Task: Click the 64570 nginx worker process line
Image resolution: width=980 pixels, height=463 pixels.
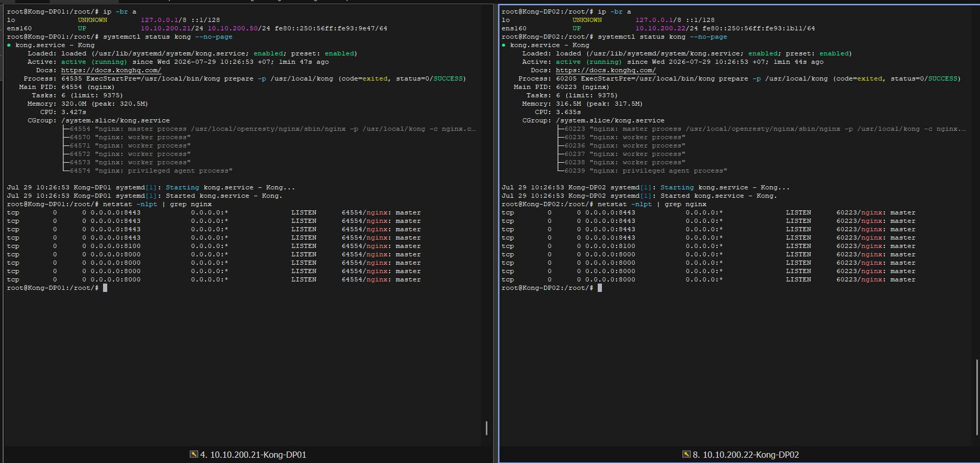Action: click(x=130, y=137)
